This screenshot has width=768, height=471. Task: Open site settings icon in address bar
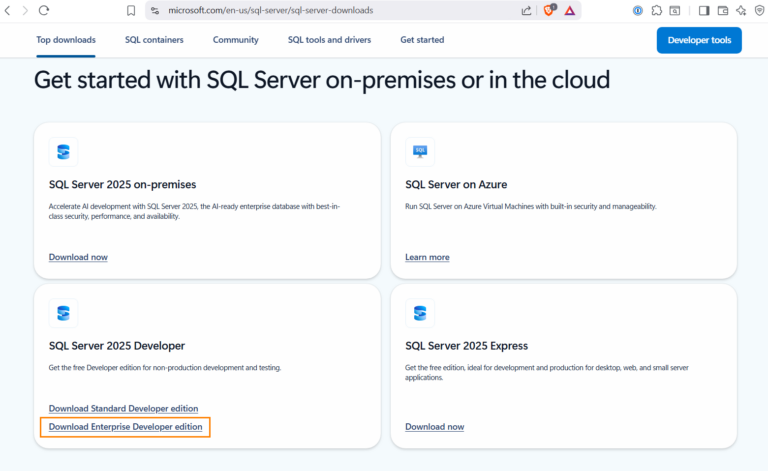point(155,10)
